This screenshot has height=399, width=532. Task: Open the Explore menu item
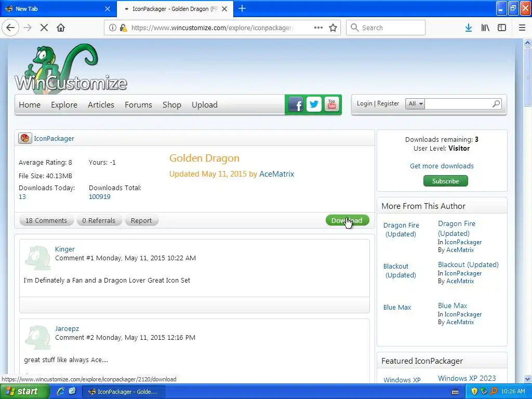pos(64,105)
